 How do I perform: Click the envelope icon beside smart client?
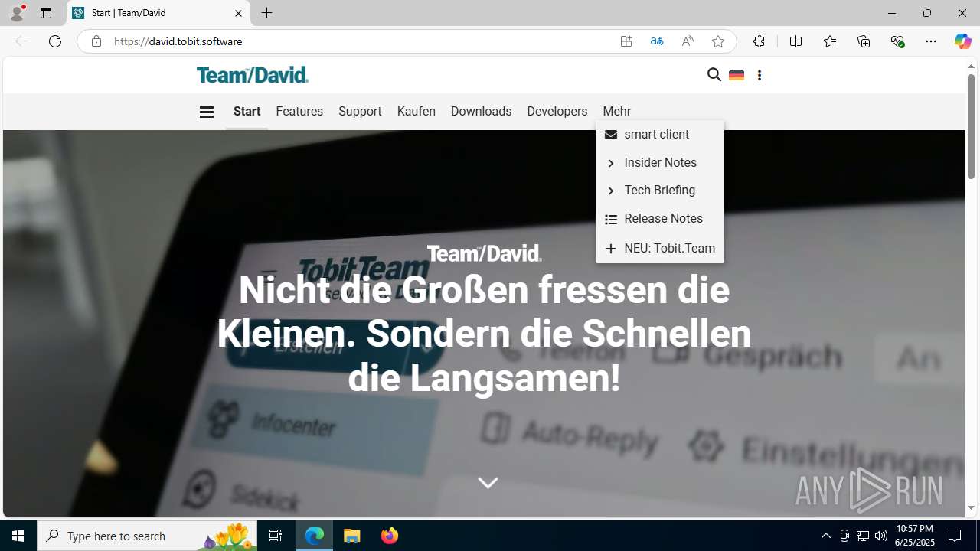(611, 135)
